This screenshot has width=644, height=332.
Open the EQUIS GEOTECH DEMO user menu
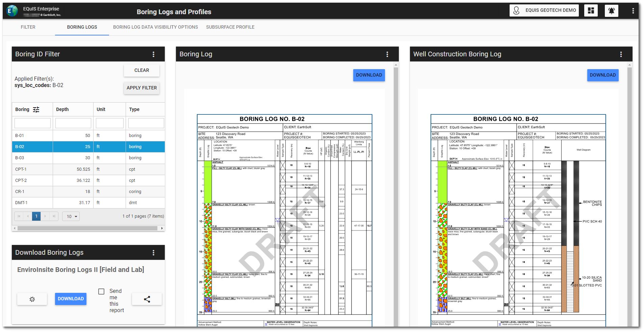544,10
